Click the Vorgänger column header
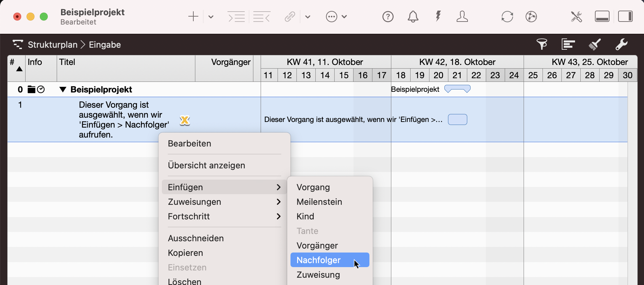 (230, 62)
